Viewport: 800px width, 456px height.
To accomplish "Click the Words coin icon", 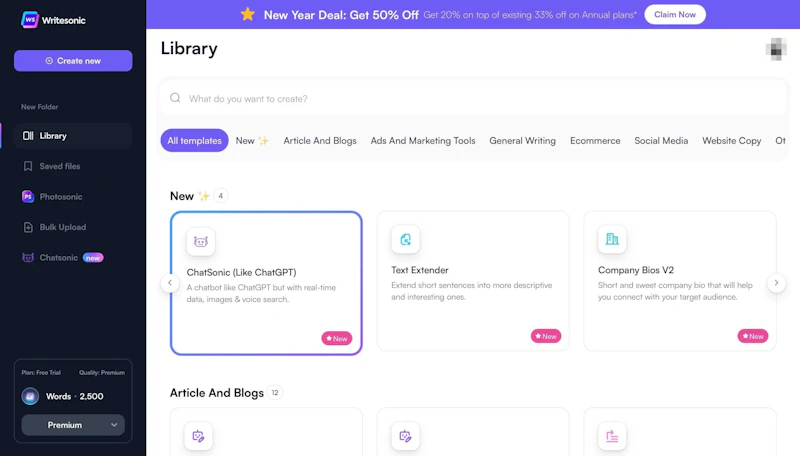I will pyautogui.click(x=30, y=396).
